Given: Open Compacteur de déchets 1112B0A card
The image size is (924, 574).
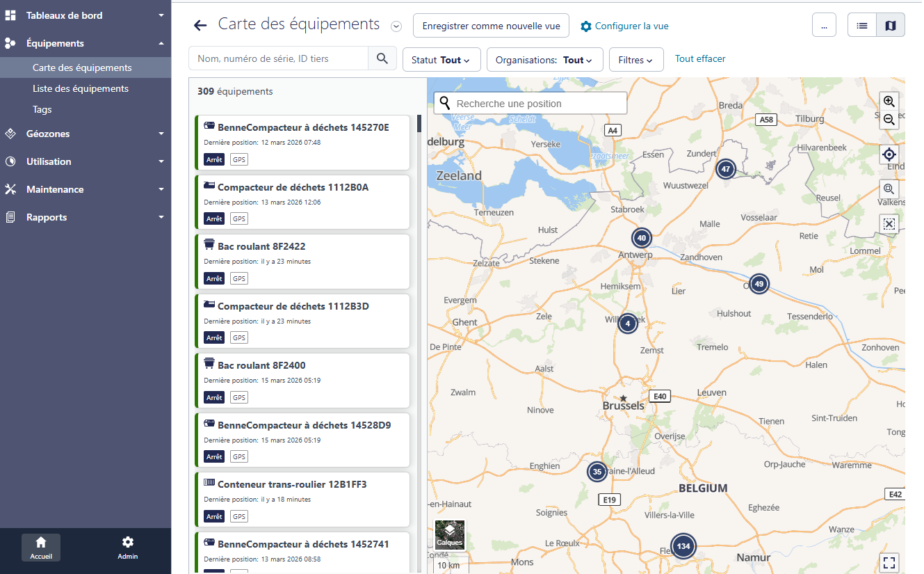Looking at the screenshot, I should 303,202.
